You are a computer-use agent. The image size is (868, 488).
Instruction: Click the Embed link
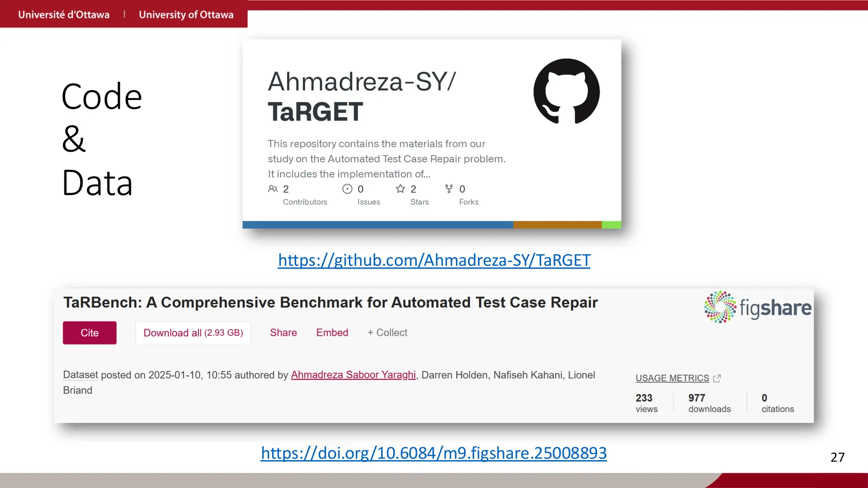(x=332, y=333)
